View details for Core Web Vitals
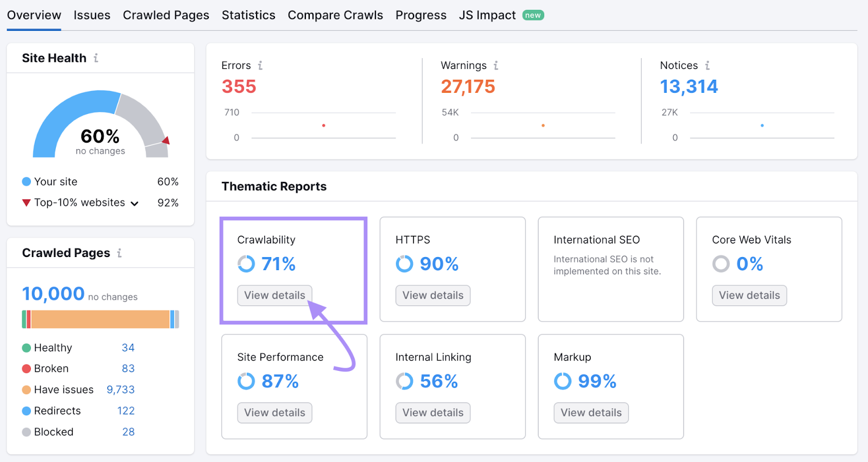 pyautogui.click(x=749, y=296)
